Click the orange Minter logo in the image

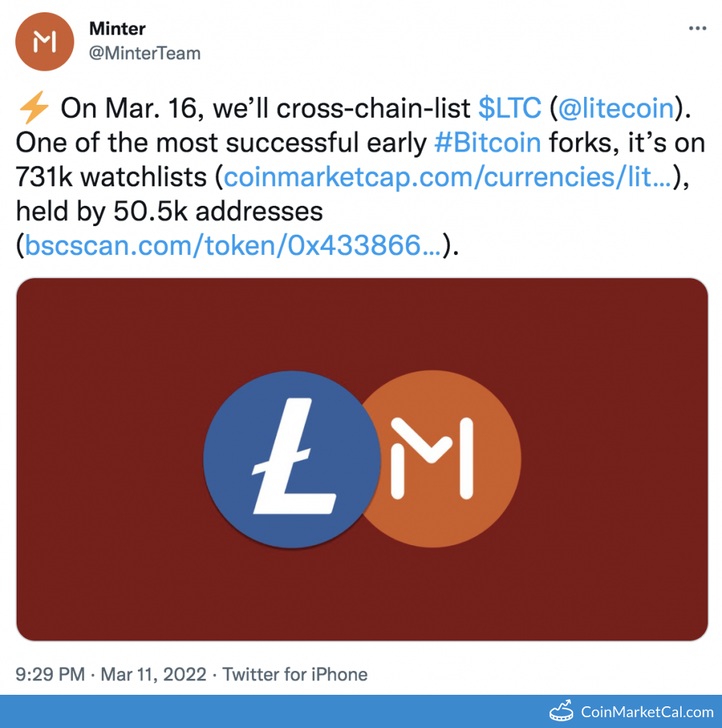coord(449,461)
